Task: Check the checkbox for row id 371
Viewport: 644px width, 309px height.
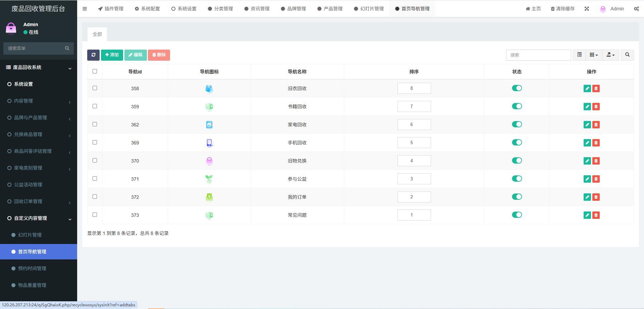Action: click(x=95, y=178)
